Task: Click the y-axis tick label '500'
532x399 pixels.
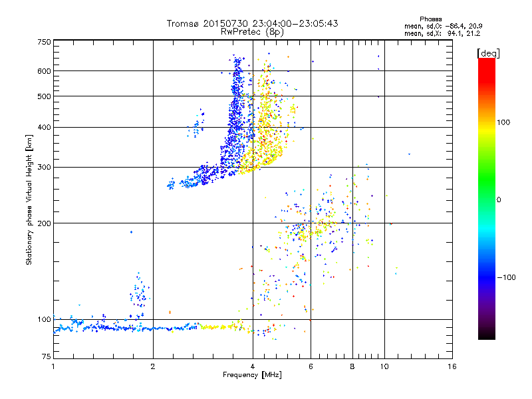Action: [44, 96]
